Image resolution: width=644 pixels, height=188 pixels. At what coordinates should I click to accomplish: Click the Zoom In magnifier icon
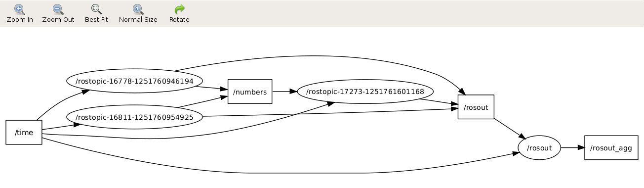[x=19, y=9]
